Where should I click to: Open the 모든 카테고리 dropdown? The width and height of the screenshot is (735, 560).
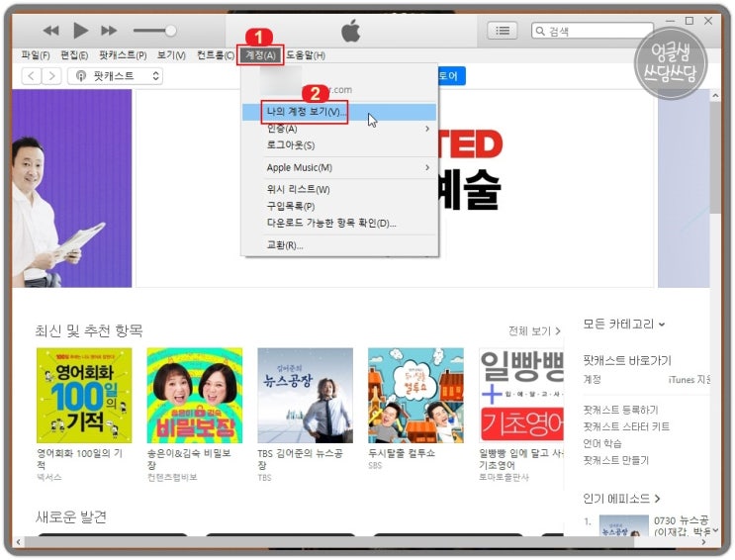click(623, 325)
